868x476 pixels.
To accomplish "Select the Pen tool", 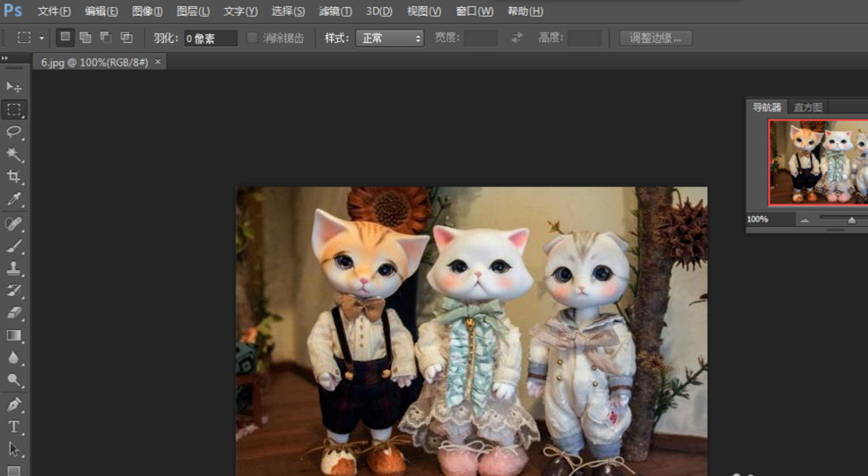I will click(13, 405).
